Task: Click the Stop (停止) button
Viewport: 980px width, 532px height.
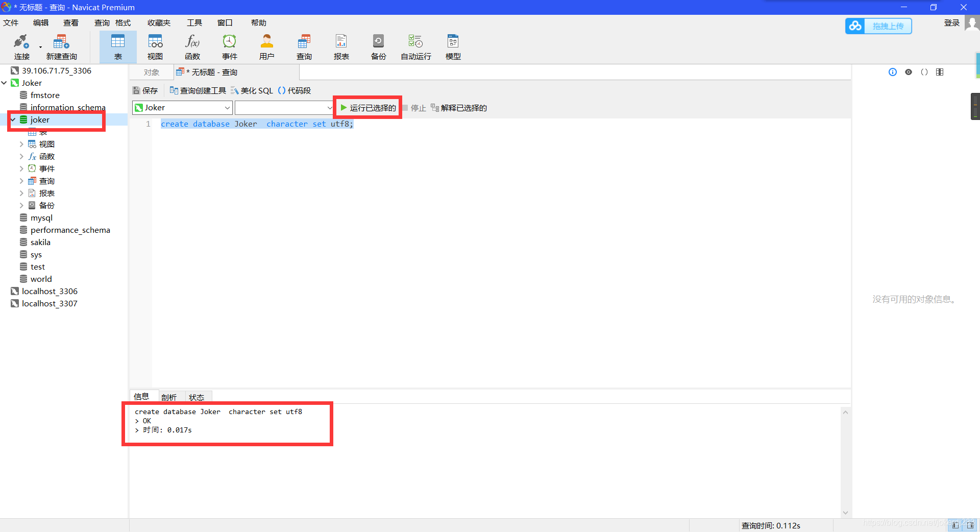Action: 414,108
